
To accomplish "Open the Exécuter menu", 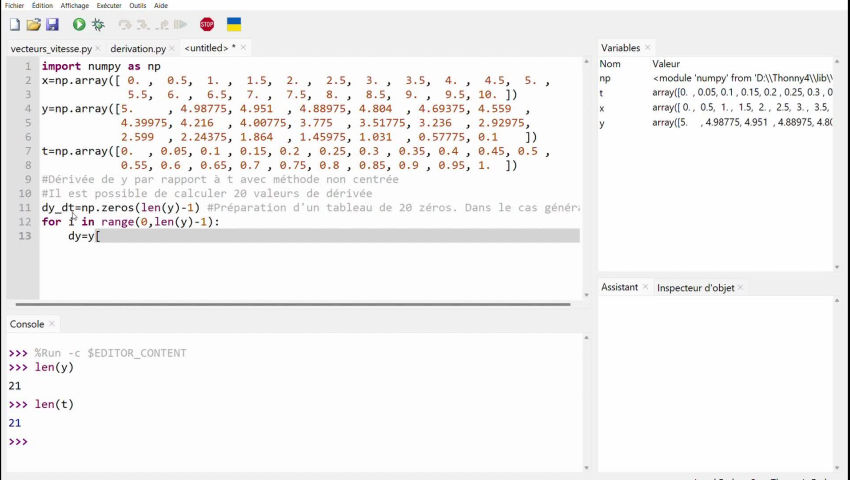I will pyautogui.click(x=108, y=5).
